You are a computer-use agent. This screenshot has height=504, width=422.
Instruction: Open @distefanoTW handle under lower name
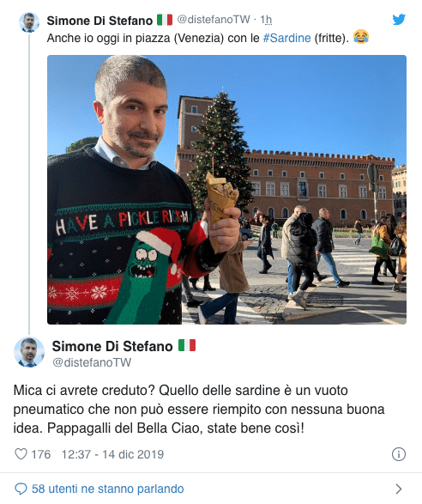click(x=92, y=362)
